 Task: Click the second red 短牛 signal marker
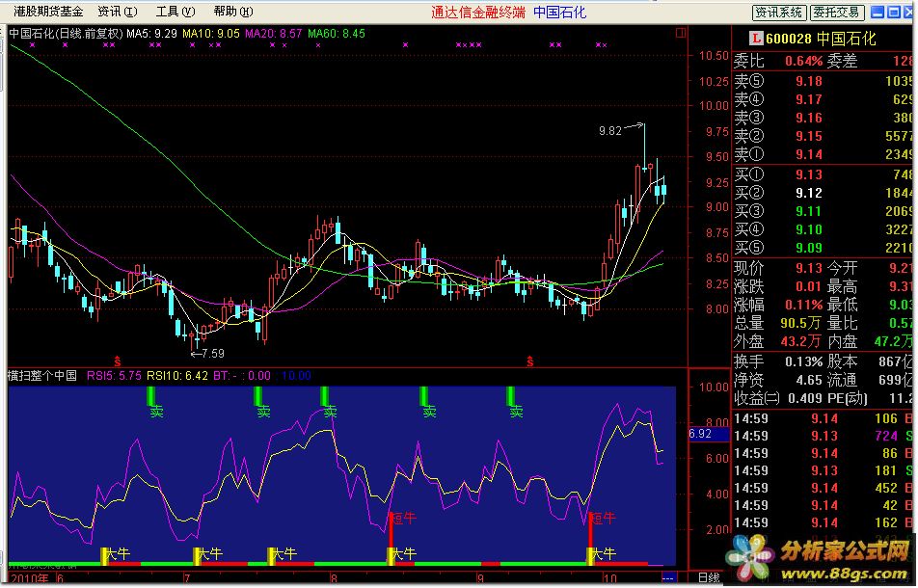tap(602, 519)
